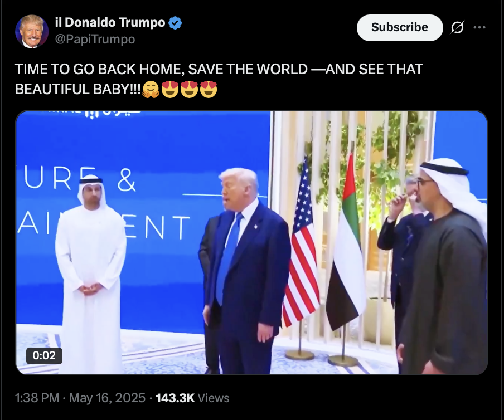
Task: View the 143.3K Views count
Action: 192,398
